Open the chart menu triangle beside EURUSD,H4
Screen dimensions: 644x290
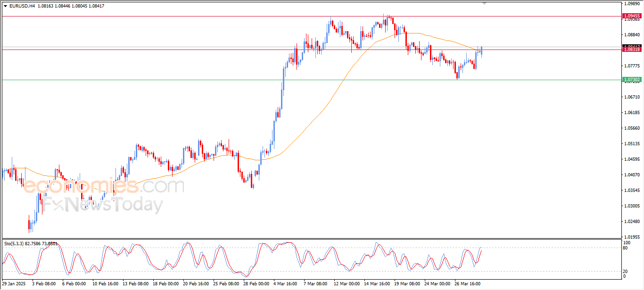[6, 6]
